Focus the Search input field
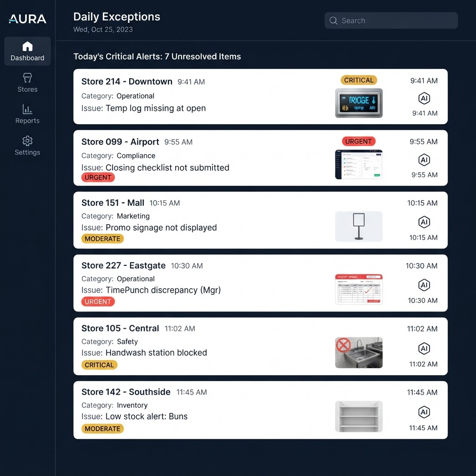Screen dimensions: 476x476 (391, 20)
